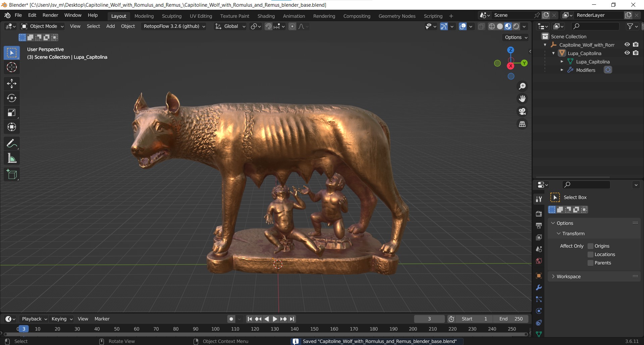Toggle auto keying record button
This screenshot has height=345, width=644.
click(x=231, y=319)
